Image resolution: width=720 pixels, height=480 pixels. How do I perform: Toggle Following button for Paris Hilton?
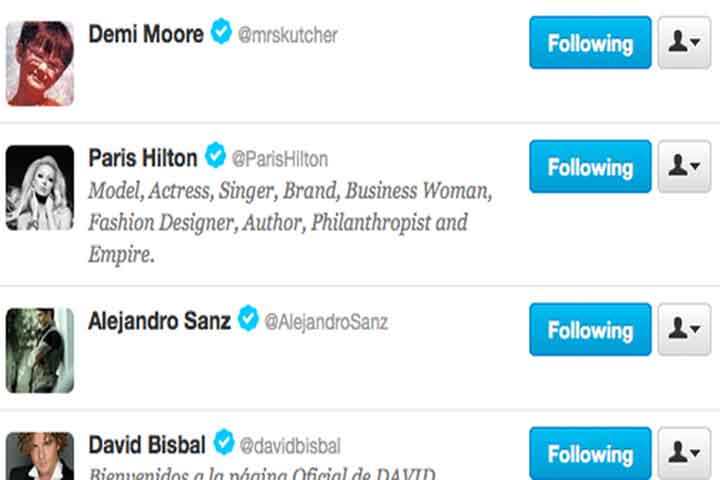tap(590, 167)
